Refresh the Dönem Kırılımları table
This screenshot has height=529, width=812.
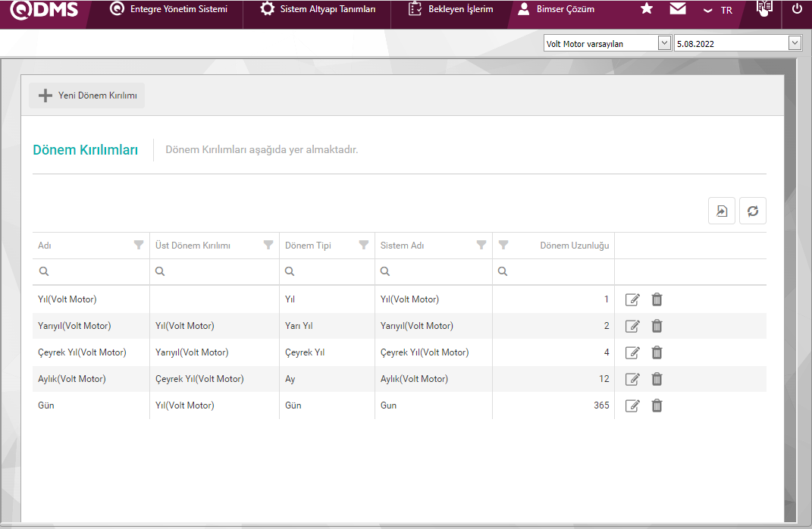(x=753, y=211)
